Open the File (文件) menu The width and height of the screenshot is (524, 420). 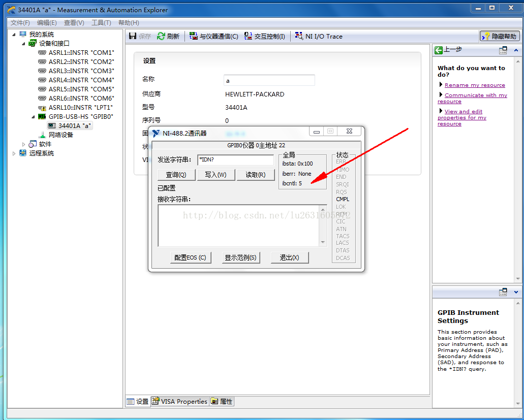tap(20, 23)
